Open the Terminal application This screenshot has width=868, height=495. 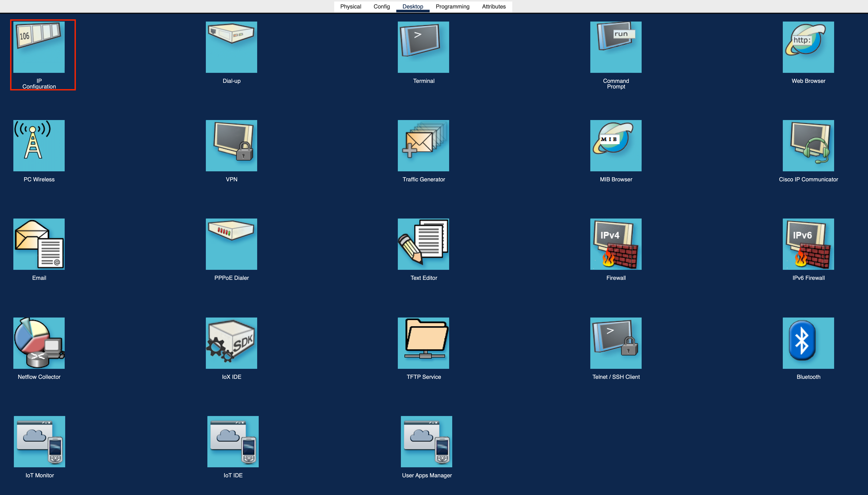[x=423, y=47]
